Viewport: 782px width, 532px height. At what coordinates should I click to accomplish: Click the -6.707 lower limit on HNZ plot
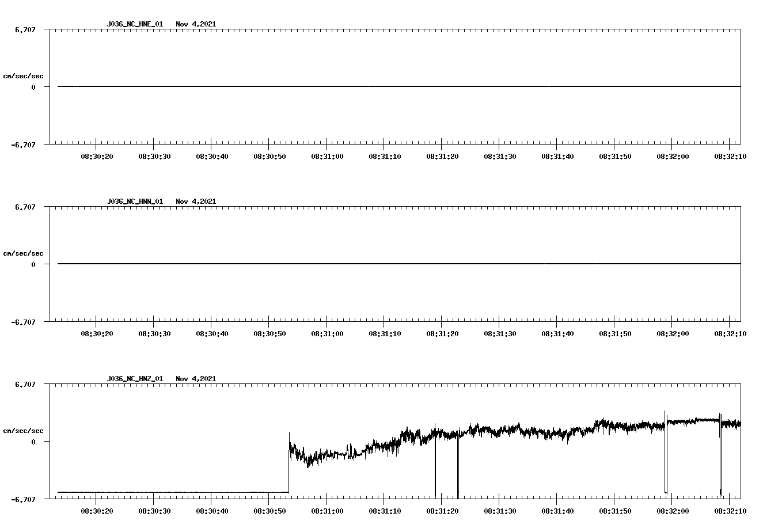(23, 499)
